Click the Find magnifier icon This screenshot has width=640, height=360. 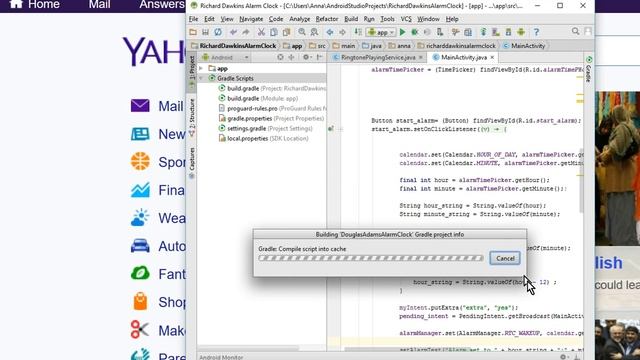click(302, 32)
